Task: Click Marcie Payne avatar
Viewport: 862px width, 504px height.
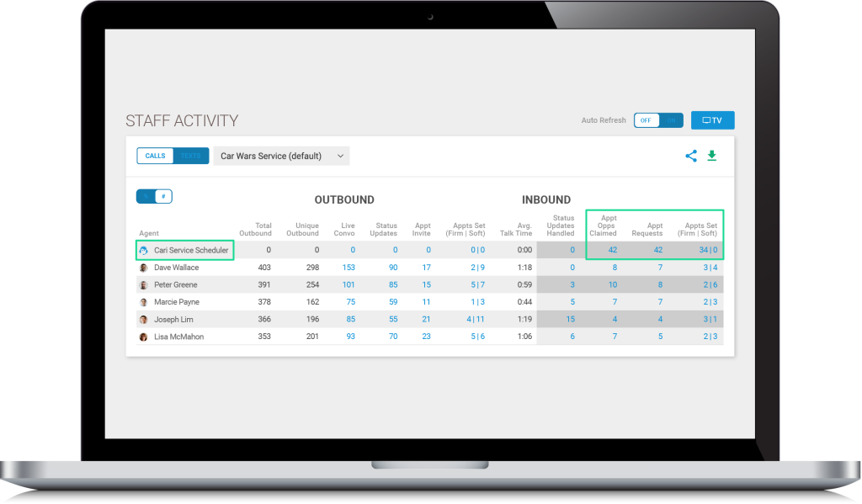Action: 143,302
